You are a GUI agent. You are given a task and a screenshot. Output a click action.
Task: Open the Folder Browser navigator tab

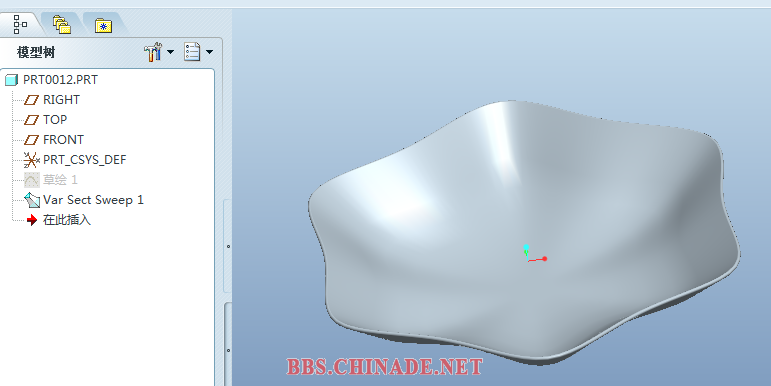[x=62, y=25]
